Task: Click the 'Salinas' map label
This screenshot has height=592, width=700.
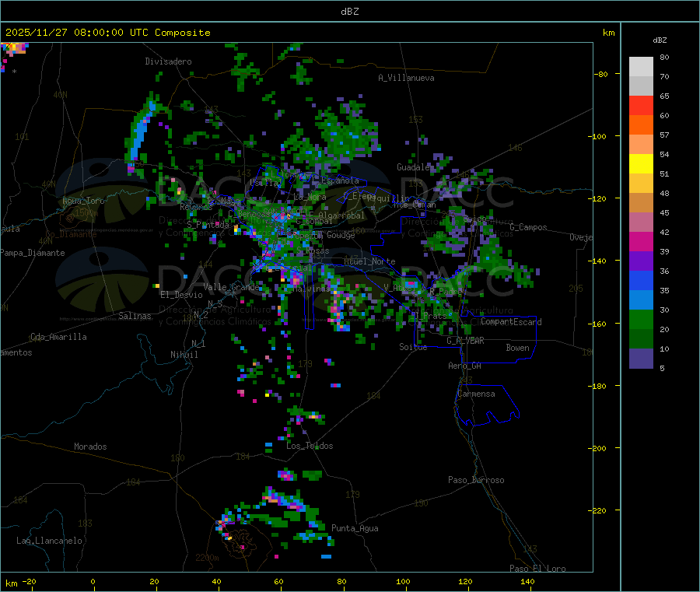Action: (x=135, y=316)
